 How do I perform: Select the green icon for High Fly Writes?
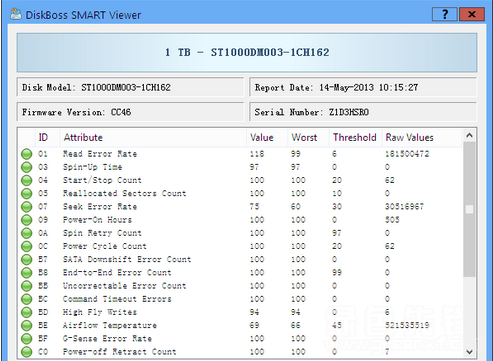(27, 312)
